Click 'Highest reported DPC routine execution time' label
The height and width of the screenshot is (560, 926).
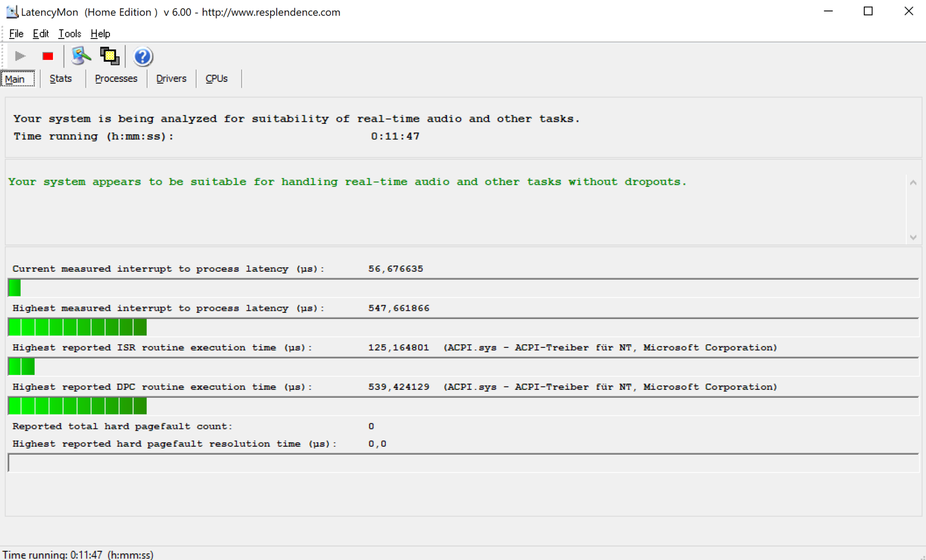(x=162, y=387)
